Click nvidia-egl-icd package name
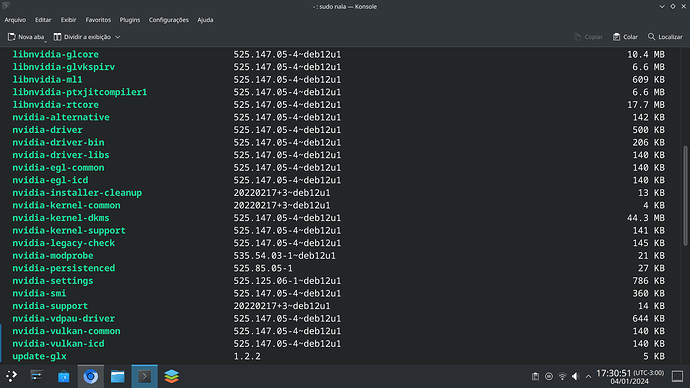690x388 pixels. point(50,180)
